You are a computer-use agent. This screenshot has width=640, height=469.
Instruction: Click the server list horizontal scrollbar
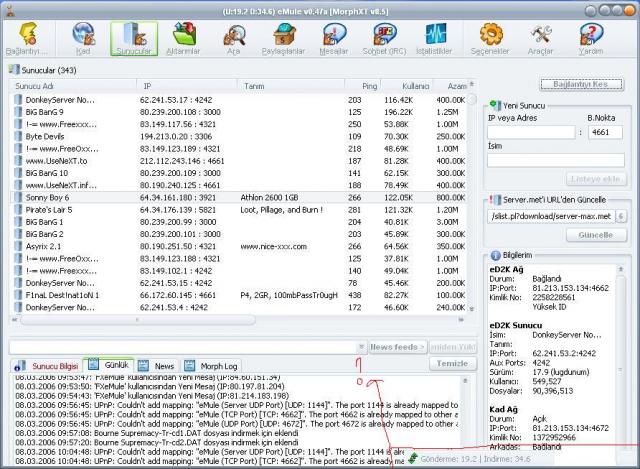point(137,320)
